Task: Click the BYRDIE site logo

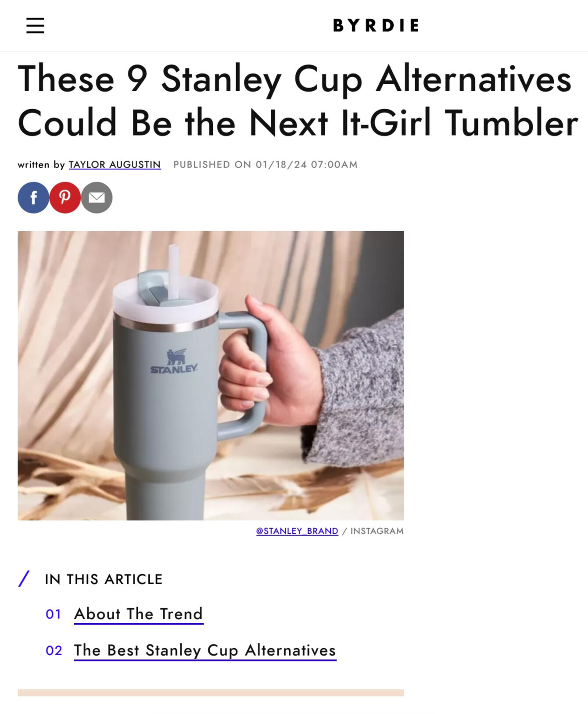Action: 376,25
